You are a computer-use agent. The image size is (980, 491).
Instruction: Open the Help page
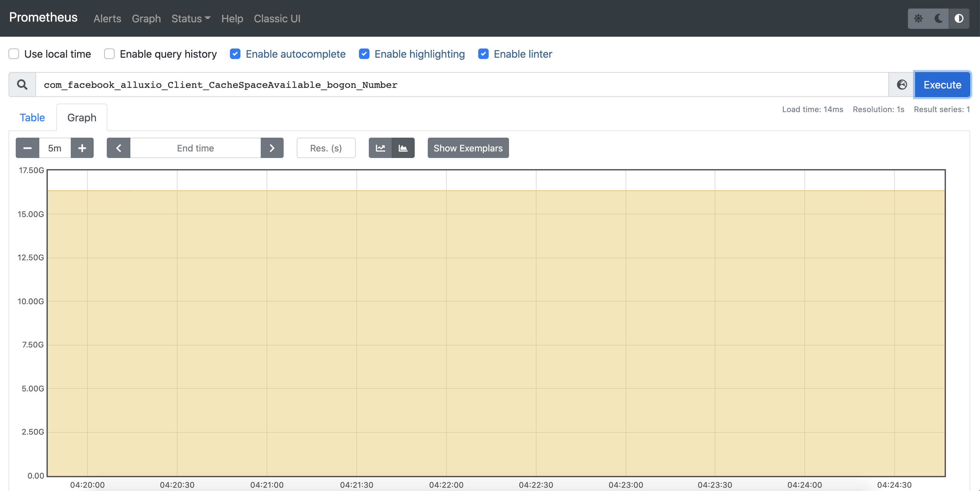tap(232, 19)
